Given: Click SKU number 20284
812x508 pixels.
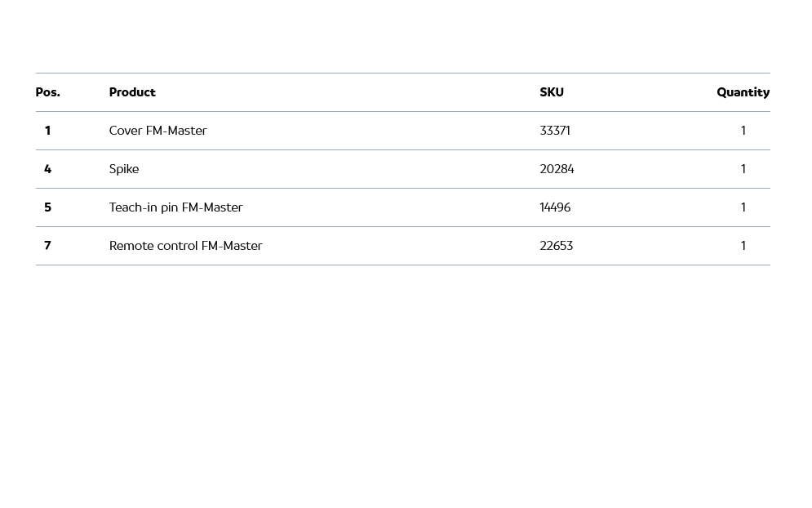Looking at the screenshot, I should pyautogui.click(x=557, y=169).
